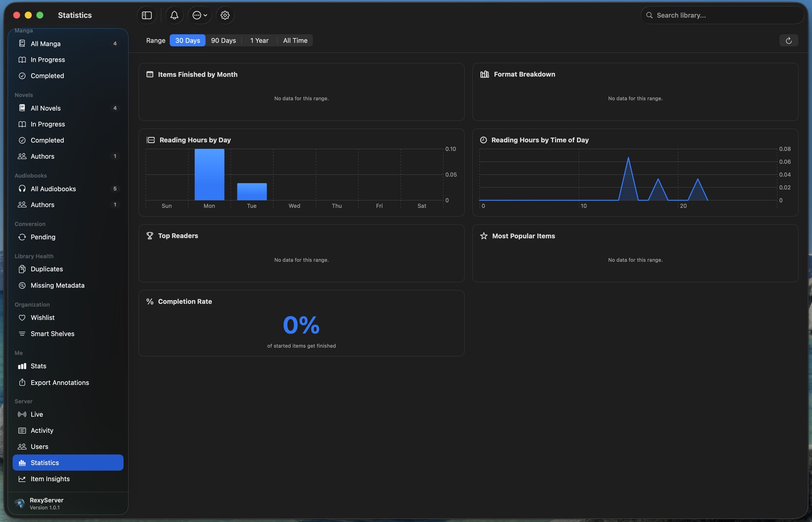The width and height of the screenshot is (812, 522).
Task: Open Manga Completed list
Action: pyautogui.click(x=68, y=76)
